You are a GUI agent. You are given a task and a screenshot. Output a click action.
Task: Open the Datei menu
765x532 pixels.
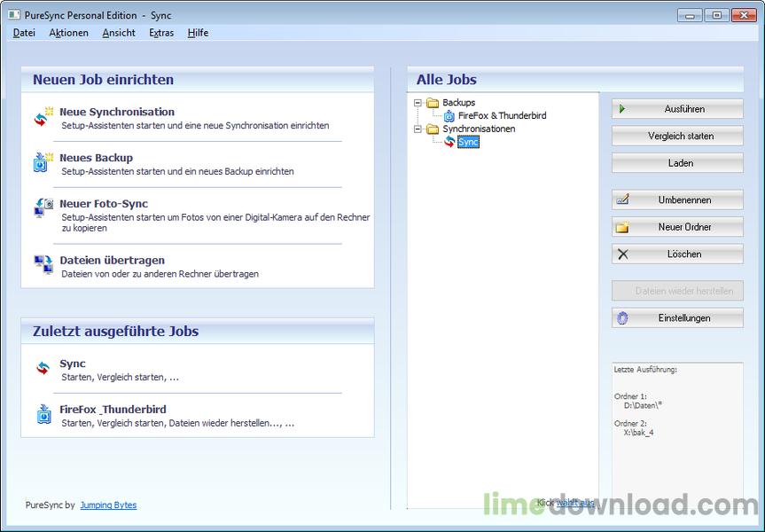click(24, 33)
